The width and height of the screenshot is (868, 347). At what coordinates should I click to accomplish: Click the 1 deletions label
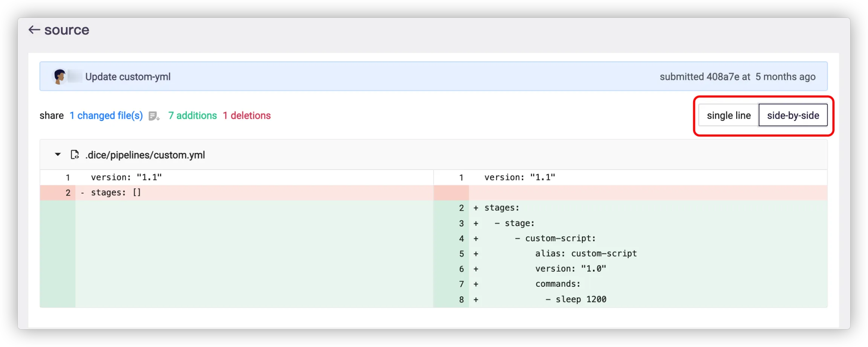(246, 116)
